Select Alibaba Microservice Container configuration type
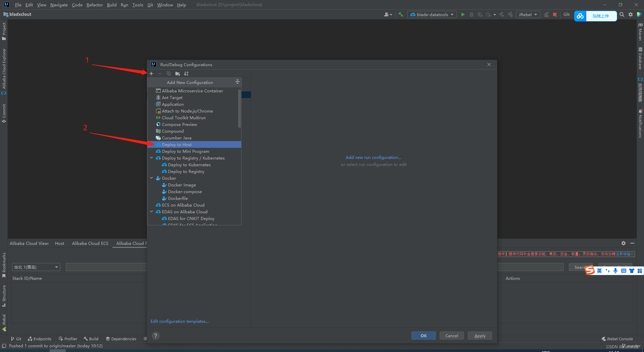This screenshot has height=352, width=644. [x=193, y=91]
